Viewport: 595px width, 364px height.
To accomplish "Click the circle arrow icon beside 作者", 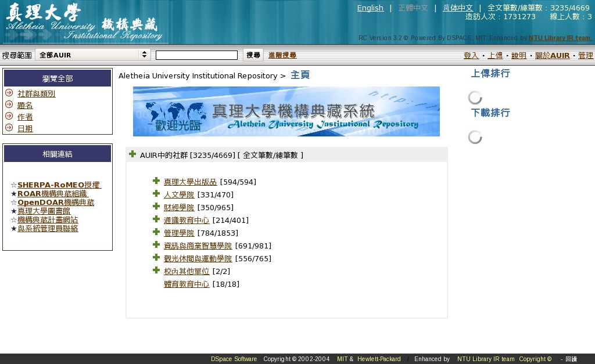I will pos(9,117).
